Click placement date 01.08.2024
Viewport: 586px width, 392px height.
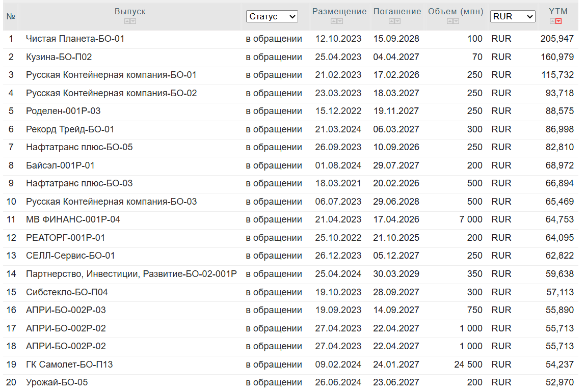pyautogui.click(x=338, y=166)
